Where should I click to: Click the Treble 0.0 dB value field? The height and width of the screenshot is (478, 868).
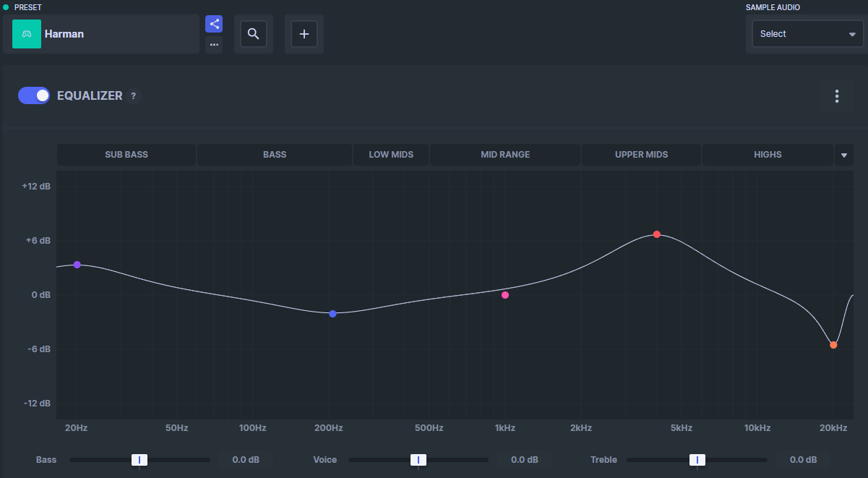(804, 460)
